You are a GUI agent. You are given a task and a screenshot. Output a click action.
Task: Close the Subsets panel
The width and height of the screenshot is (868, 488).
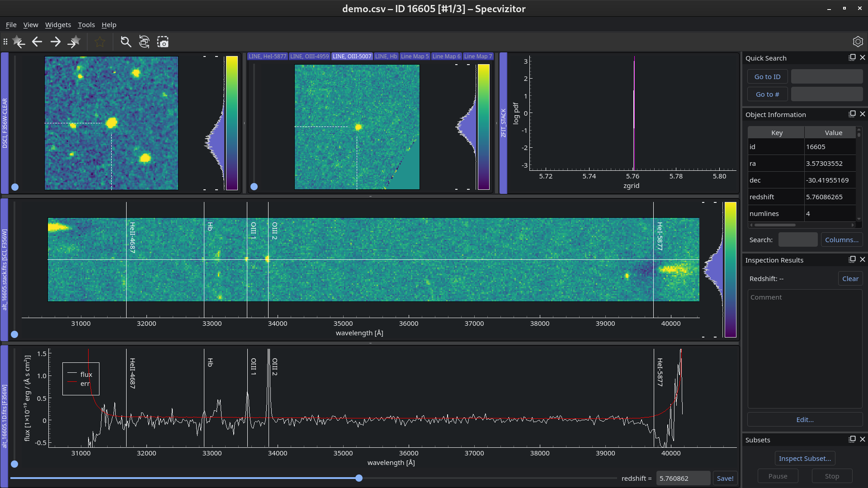tap(863, 439)
